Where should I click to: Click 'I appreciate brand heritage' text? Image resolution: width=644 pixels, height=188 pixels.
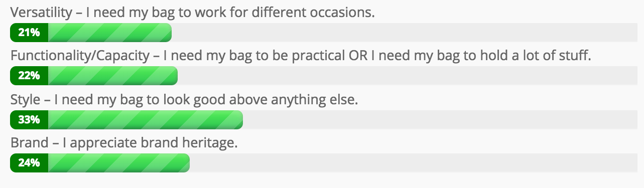(150, 143)
